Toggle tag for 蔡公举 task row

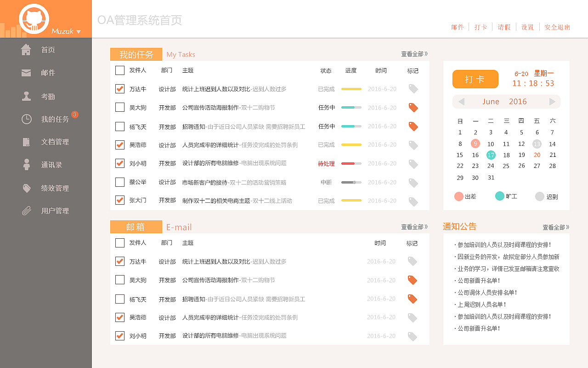click(x=413, y=183)
